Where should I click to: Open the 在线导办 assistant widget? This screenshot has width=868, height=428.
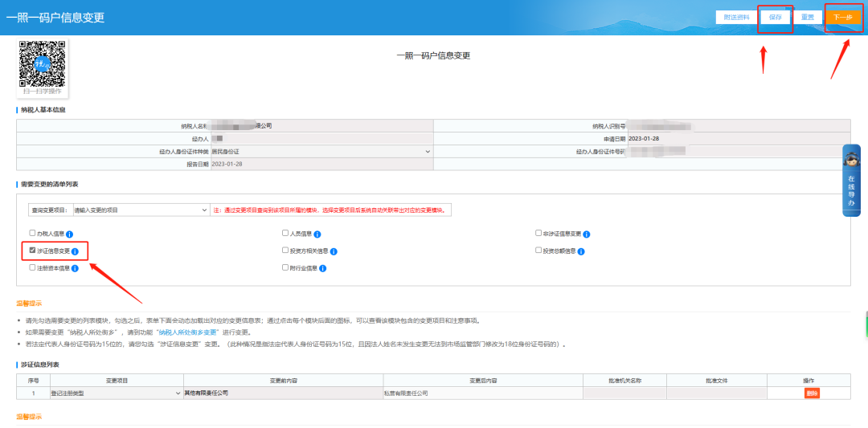851,181
